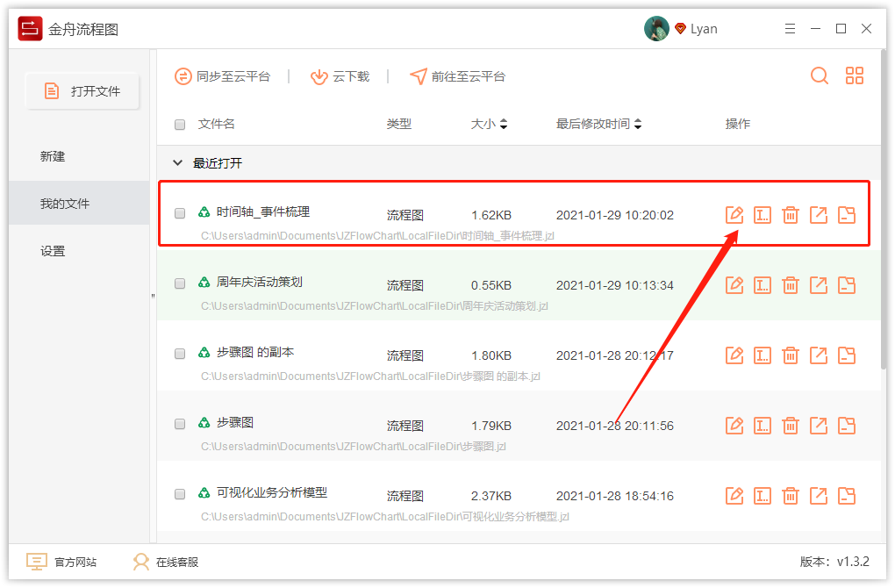
Task: Select the file name 可视化业务分析模型
Action: (272, 492)
